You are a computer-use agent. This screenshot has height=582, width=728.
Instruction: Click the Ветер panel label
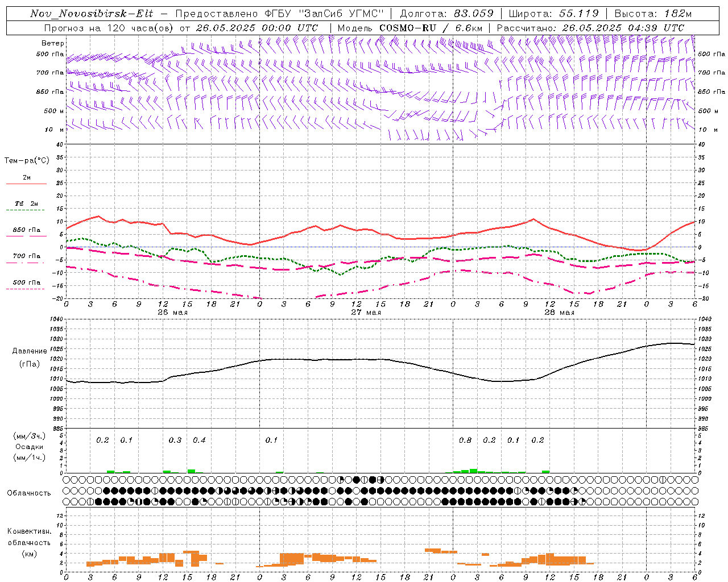[53, 43]
